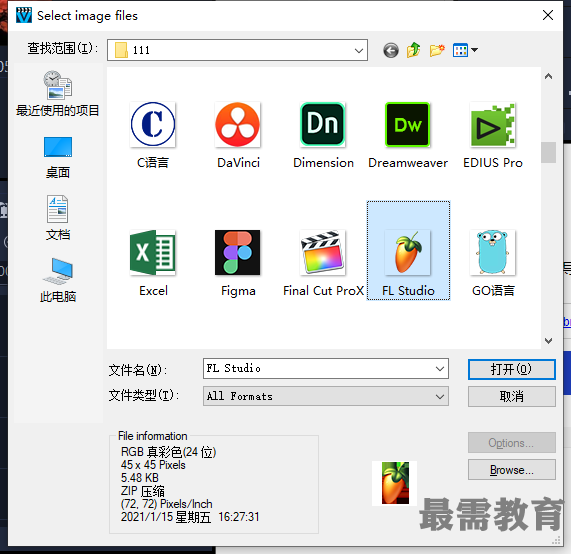Click the file list scroll up arrow
The height and width of the screenshot is (554, 571).
pyautogui.click(x=548, y=76)
